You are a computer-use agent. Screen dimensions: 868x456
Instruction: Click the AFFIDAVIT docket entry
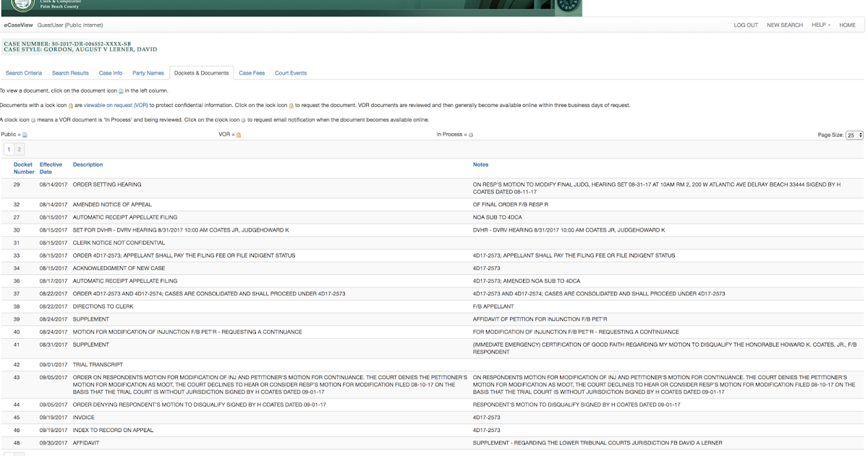click(x=88, y=443)
